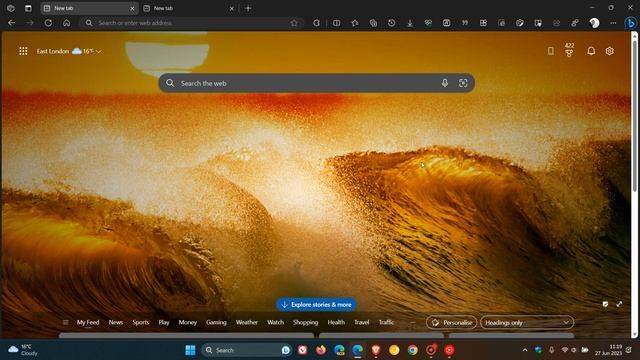Close the first New tab
The height and width of the screenshot is (360, 640).
132,8
